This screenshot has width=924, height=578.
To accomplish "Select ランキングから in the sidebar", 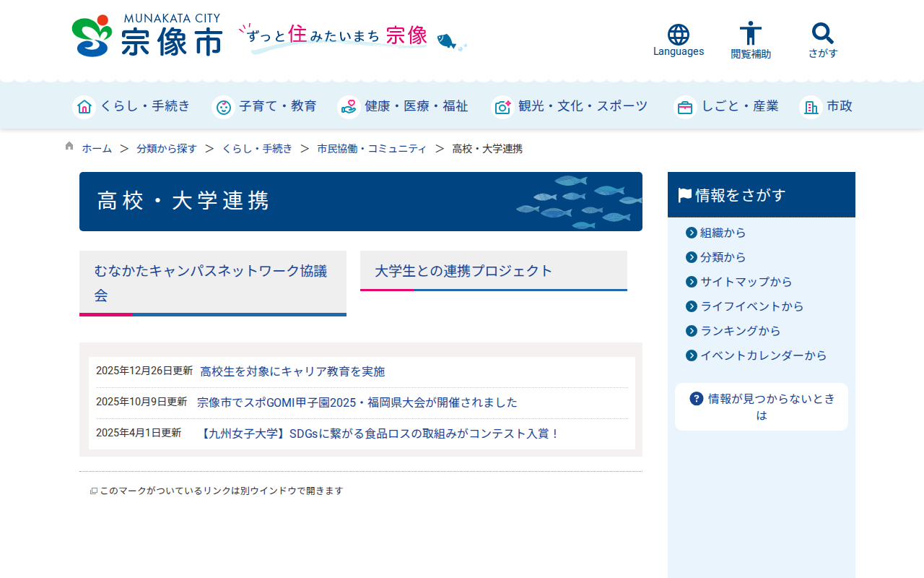I will tap(741, 331).
